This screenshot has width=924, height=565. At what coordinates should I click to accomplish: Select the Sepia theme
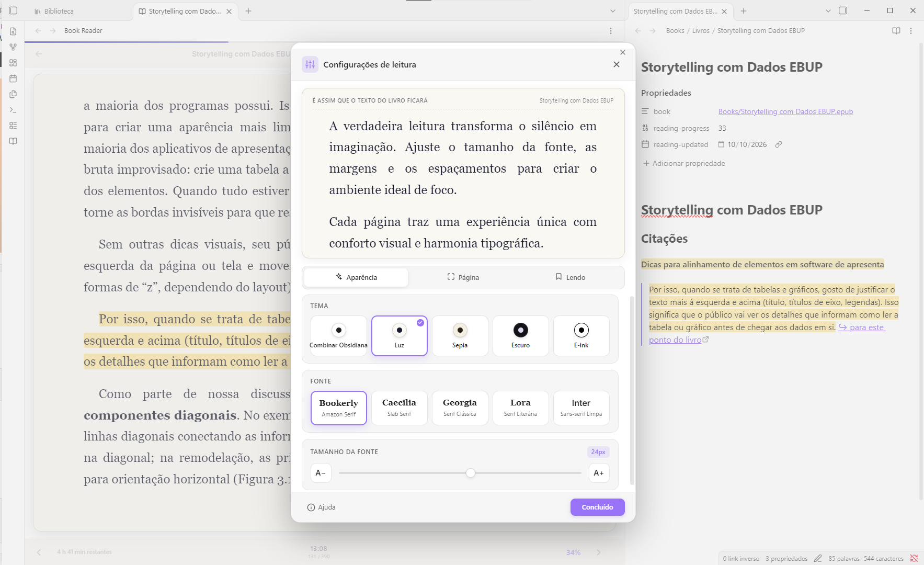(x=460, y=336)
